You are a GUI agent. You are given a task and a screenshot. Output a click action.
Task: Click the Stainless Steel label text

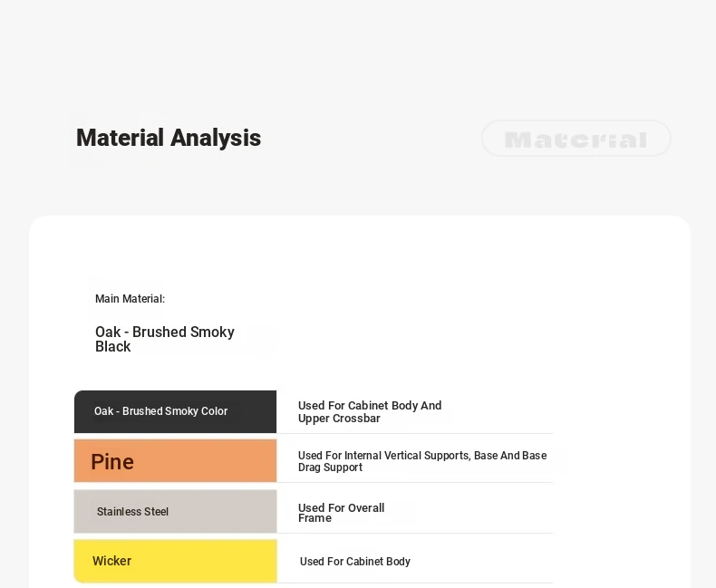point(132,512)
